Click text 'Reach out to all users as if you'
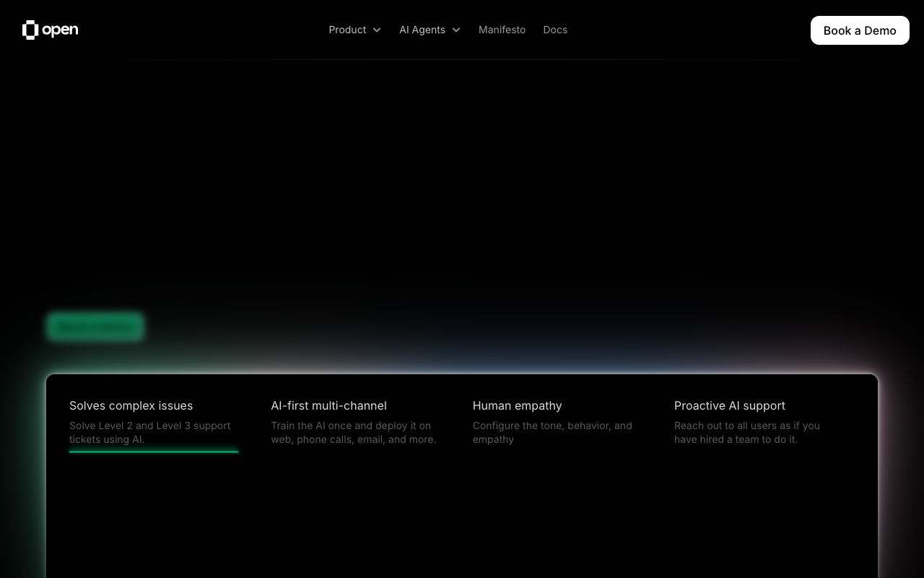The image size is (924, 578). pyautogui.click(x=747, y=426)
